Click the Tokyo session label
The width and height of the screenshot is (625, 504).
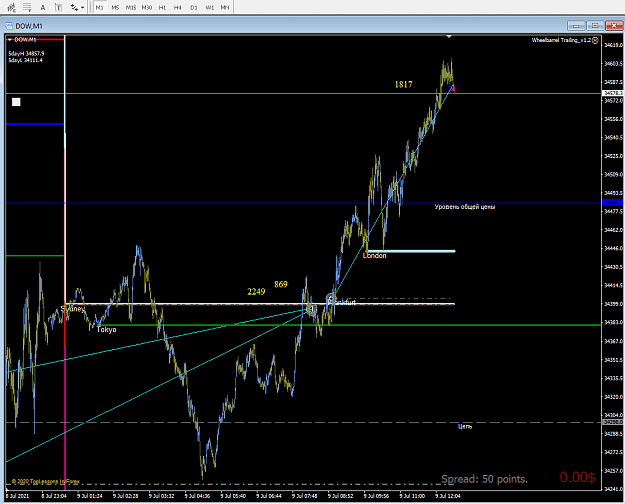click(x=106, y=330)
